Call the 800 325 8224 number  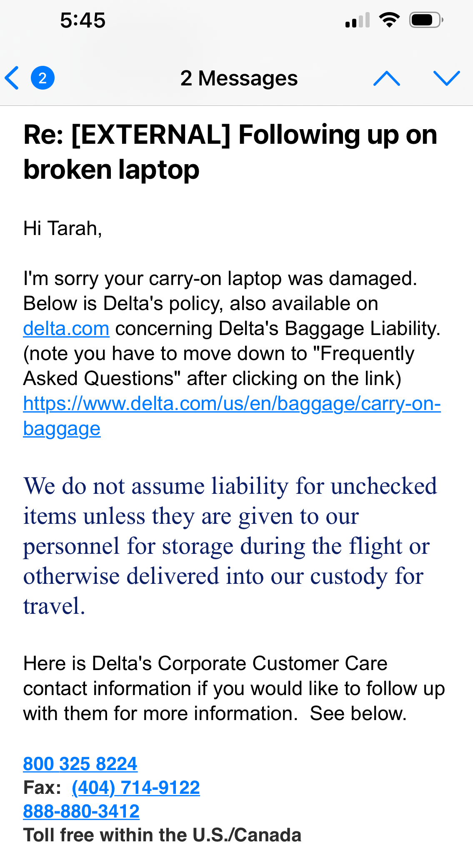coord(80,763)
